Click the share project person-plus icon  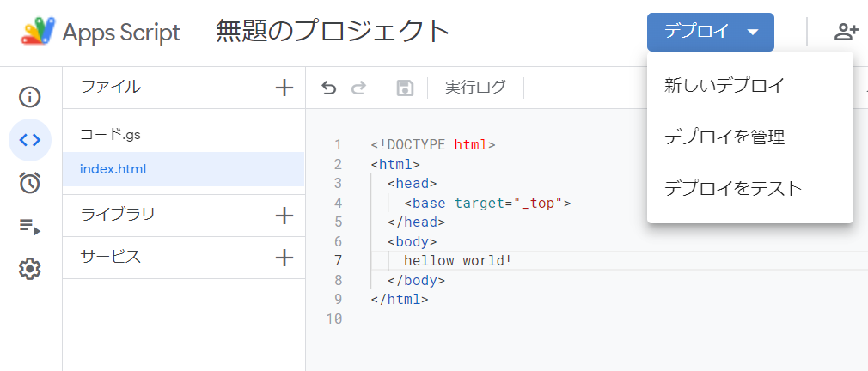click(x=847, y=33)
